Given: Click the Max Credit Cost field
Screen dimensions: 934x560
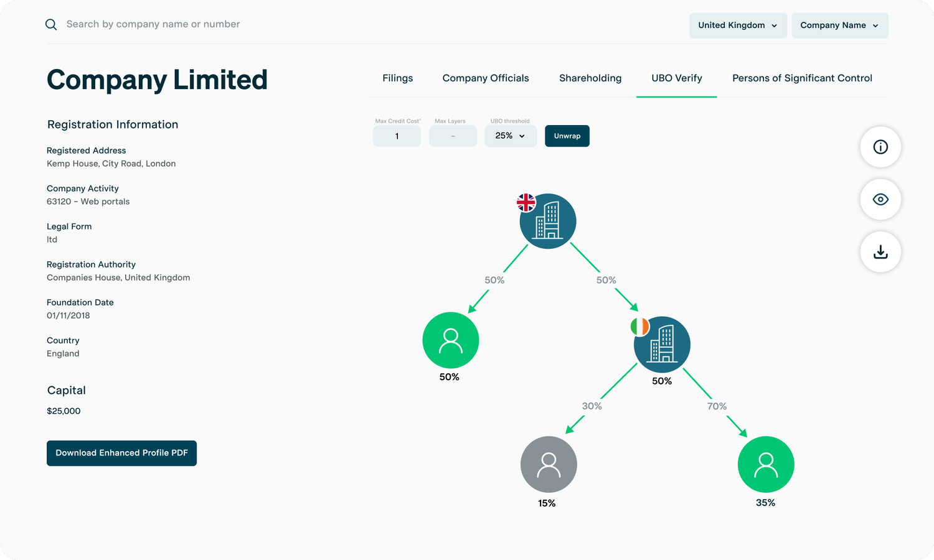Looking at the screenshot, I should coord(397,136).
